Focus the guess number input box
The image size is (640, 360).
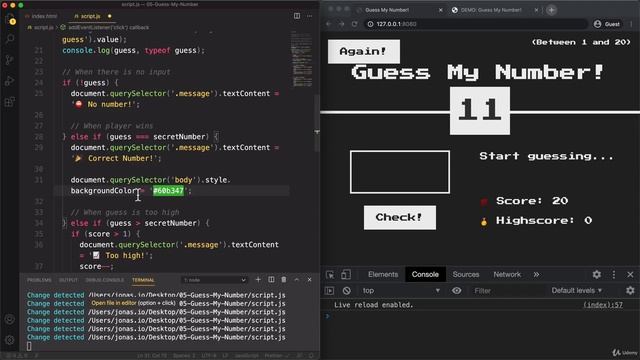[400, 172]
